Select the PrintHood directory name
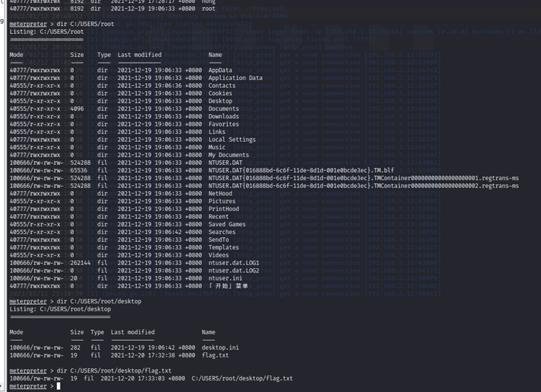 224,209
